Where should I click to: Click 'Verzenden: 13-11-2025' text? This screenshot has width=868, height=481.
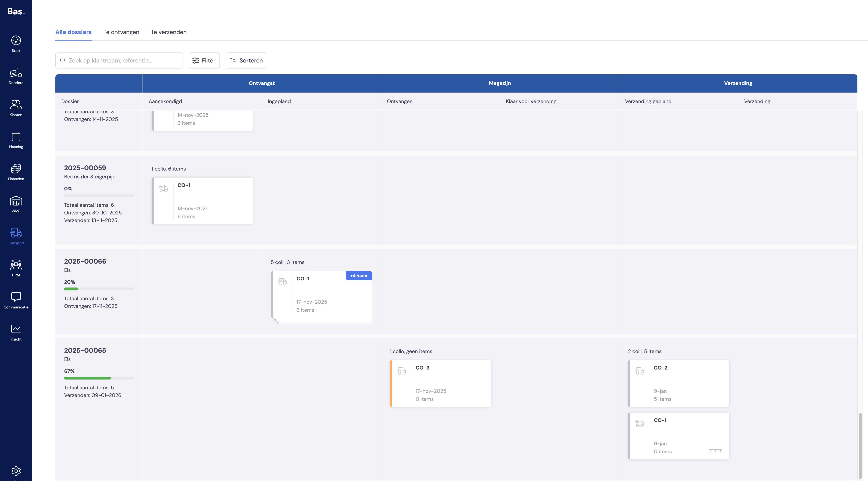pos(91,220)
